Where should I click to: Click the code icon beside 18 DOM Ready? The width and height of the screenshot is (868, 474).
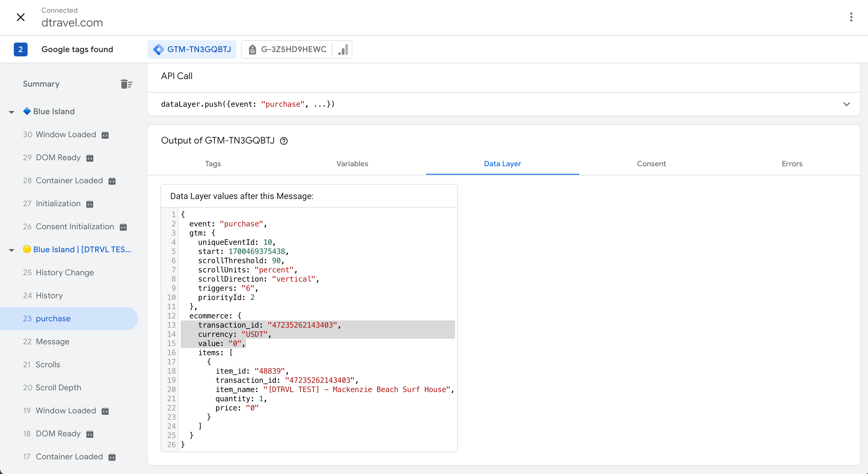(x=90, y=434)
